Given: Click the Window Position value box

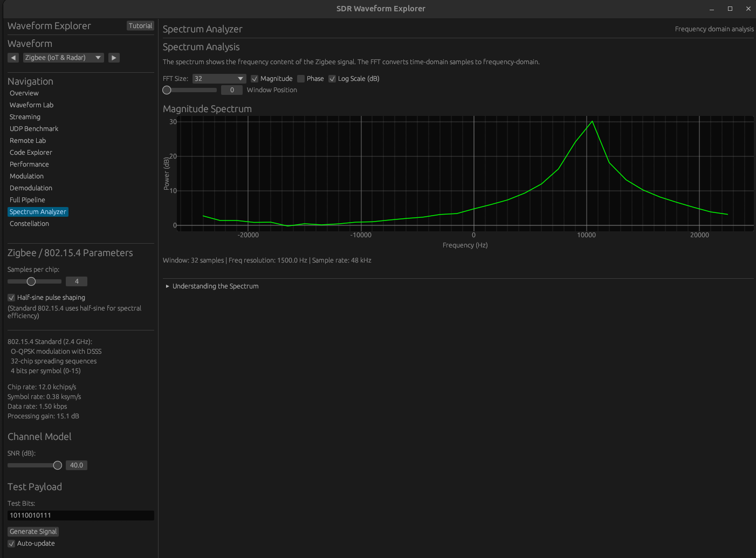Looking at the screenshot, I should pos(232,89).
